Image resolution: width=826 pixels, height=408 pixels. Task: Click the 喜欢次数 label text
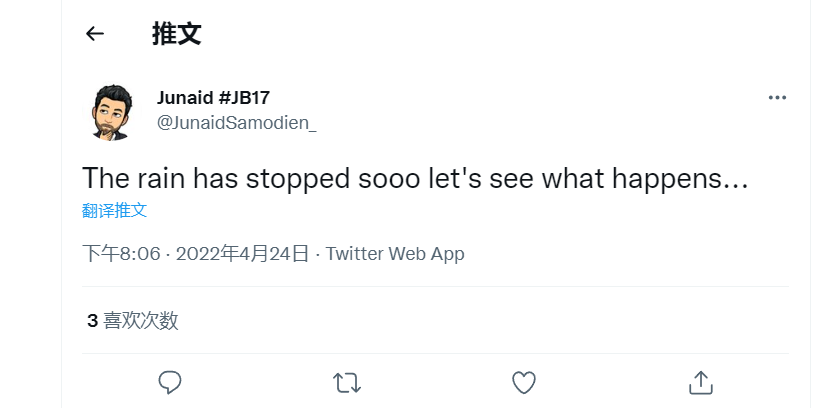point(141,321)
